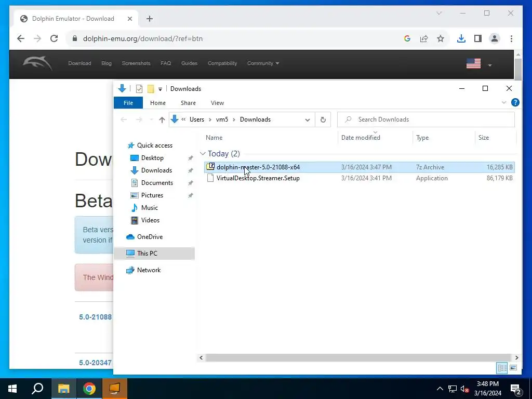Click New folder icon in Explorer title bar
532x399 pixels.
click(x=151, y=89)
